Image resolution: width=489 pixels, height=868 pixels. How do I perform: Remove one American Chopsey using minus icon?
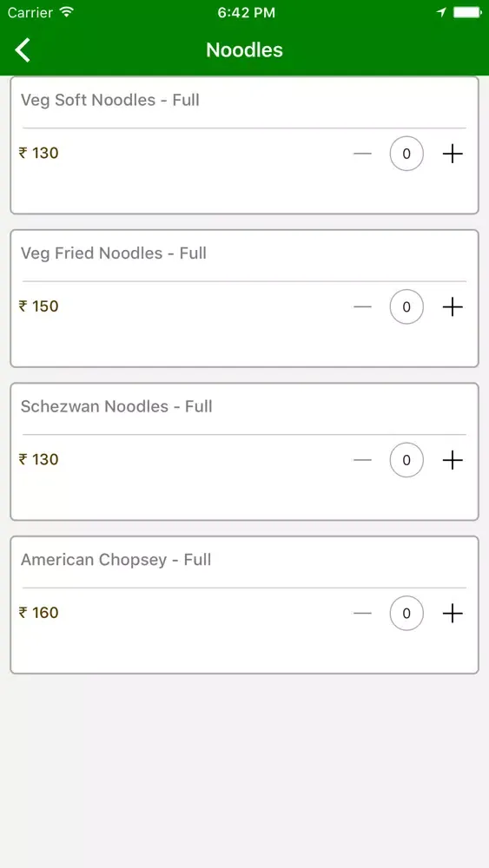tap(362, 614)
